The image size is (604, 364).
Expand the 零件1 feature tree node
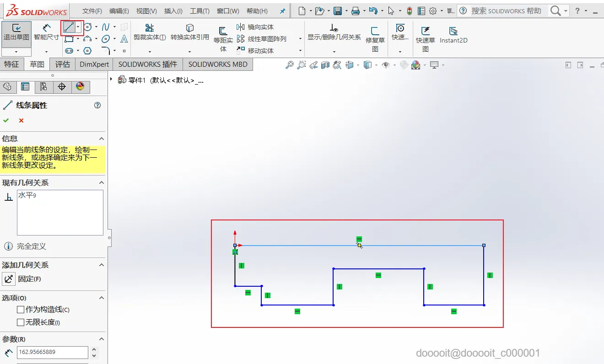111,79
